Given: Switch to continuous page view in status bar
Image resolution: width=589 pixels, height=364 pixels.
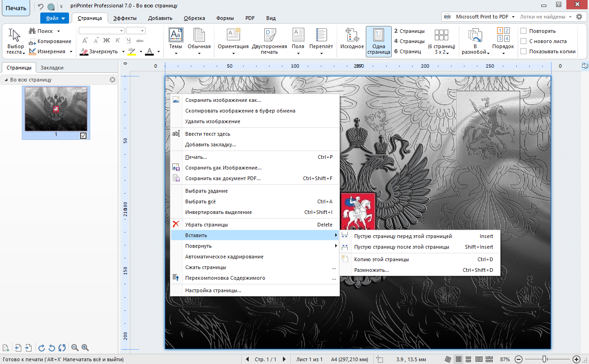Looking at the screenshot, I should [x=468, y=359].
